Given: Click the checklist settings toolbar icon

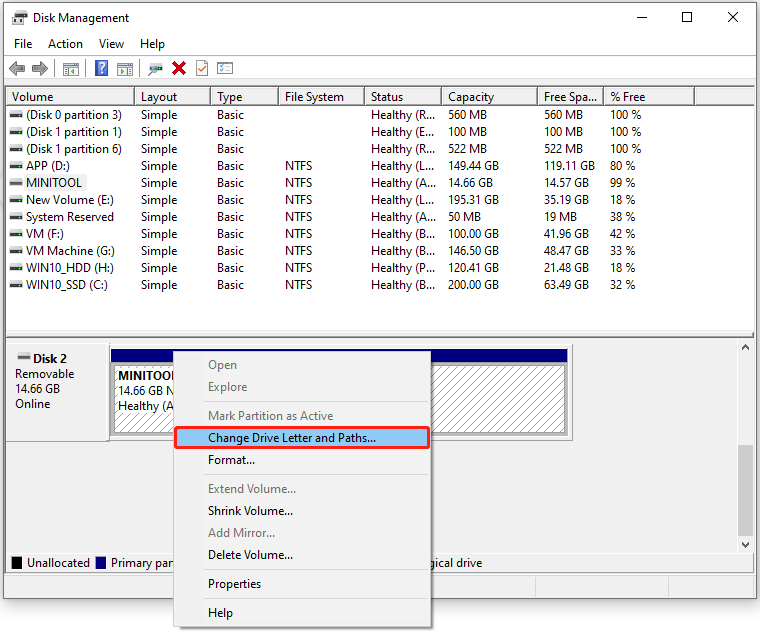Looking at the screenshot, I should pos(225,68).
